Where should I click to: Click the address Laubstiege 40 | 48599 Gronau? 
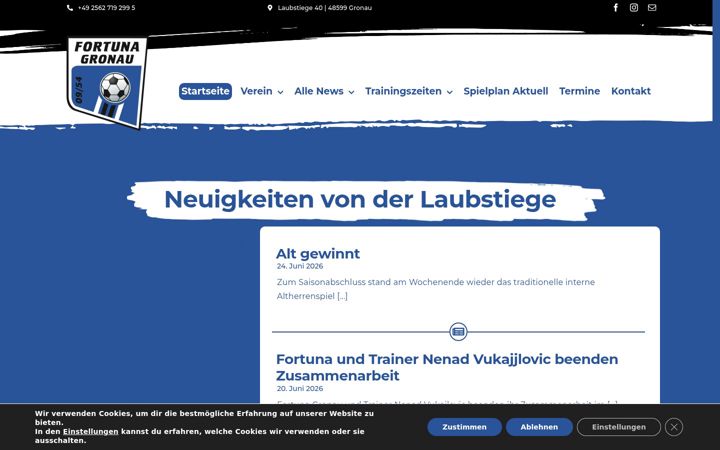click(x=325, y=8)
